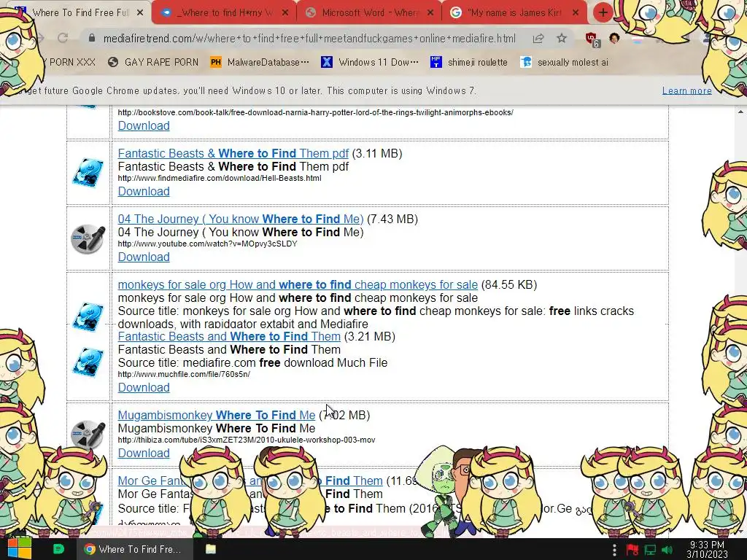Screen dimensions: 747x560
Task: Share this page using the share icon
Action: 538,38
